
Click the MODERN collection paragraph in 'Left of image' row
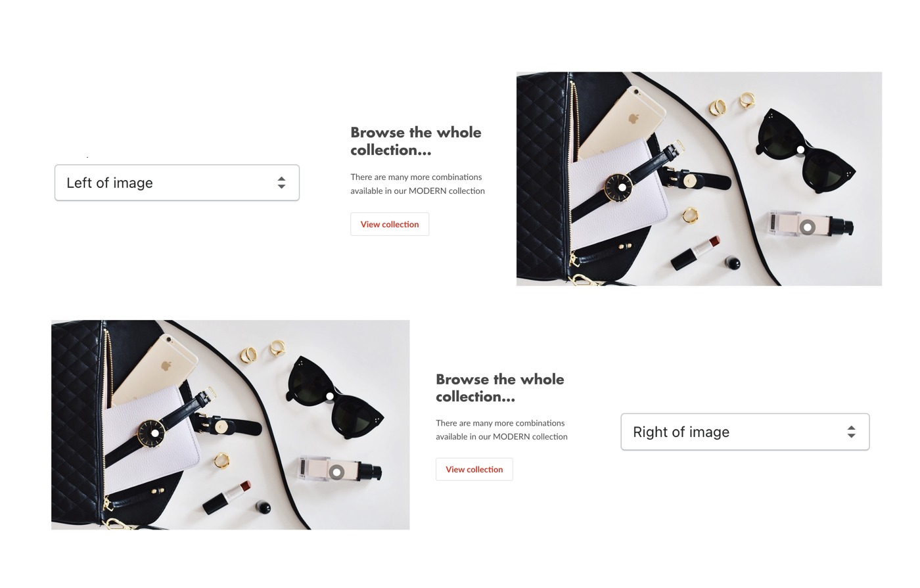click(x=417, y=184)
